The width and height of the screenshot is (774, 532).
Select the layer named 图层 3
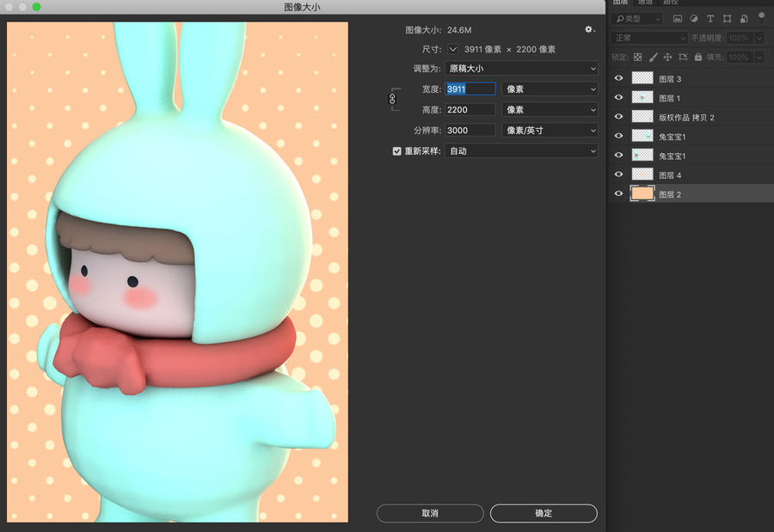tap(670, 79)
